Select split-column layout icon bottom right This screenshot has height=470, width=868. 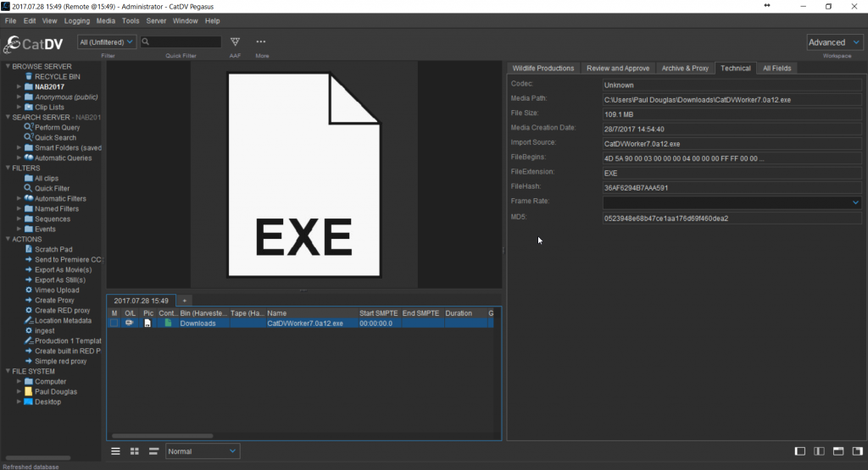pyautogui.click(x=820, y=451)
